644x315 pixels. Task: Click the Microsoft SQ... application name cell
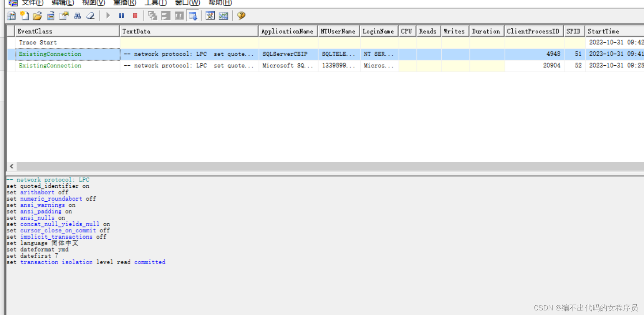(x=288, y=66)
